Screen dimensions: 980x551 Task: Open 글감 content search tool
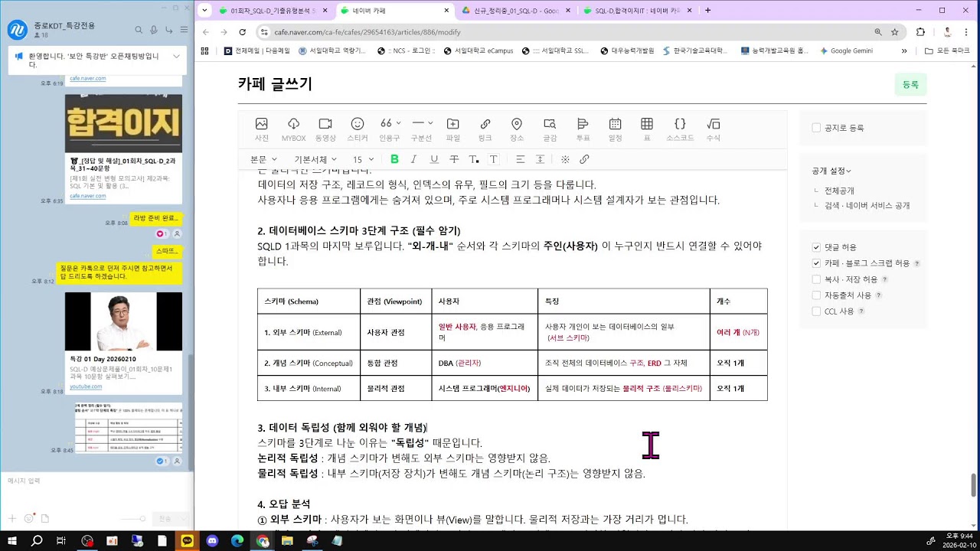[x=550, y=129]
